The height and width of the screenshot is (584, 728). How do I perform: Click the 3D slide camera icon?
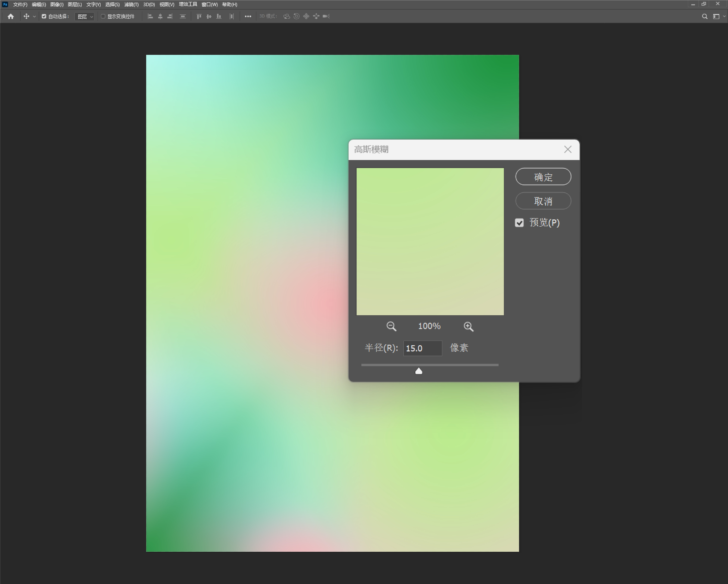[x=316, y=16]
